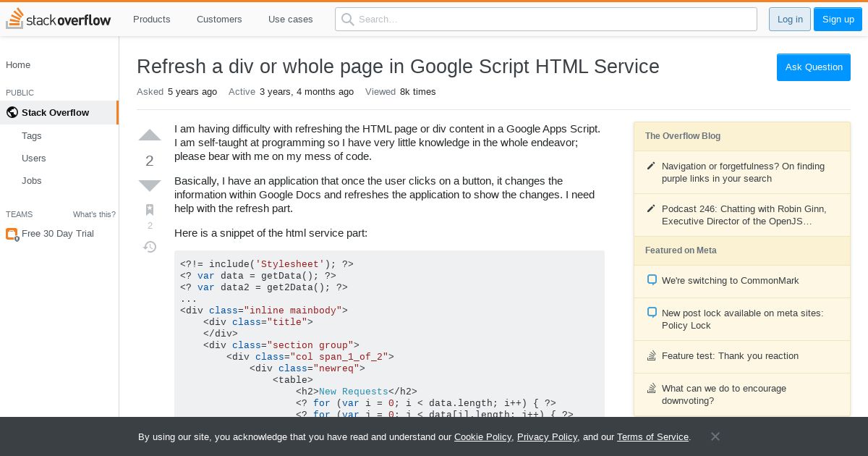Click the PUBLIC sidebar label
The width and height of the screenshot is (868, 456).
(x=20, y=93)
